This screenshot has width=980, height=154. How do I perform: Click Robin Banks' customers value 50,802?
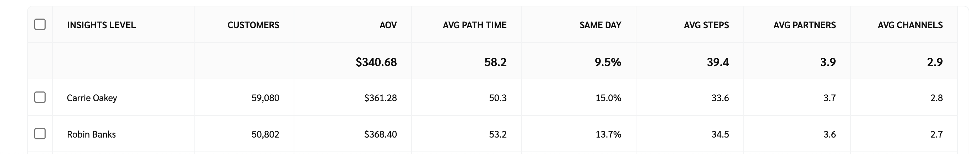(265, 135)
